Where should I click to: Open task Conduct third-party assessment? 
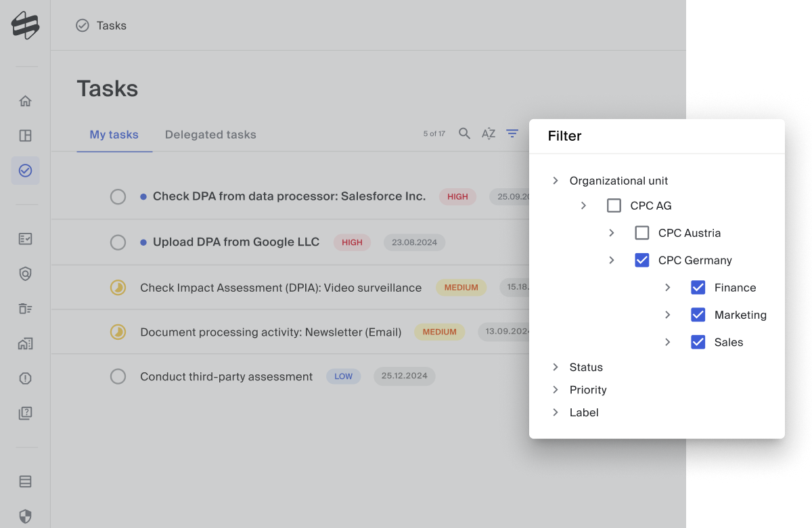[226, 376]
